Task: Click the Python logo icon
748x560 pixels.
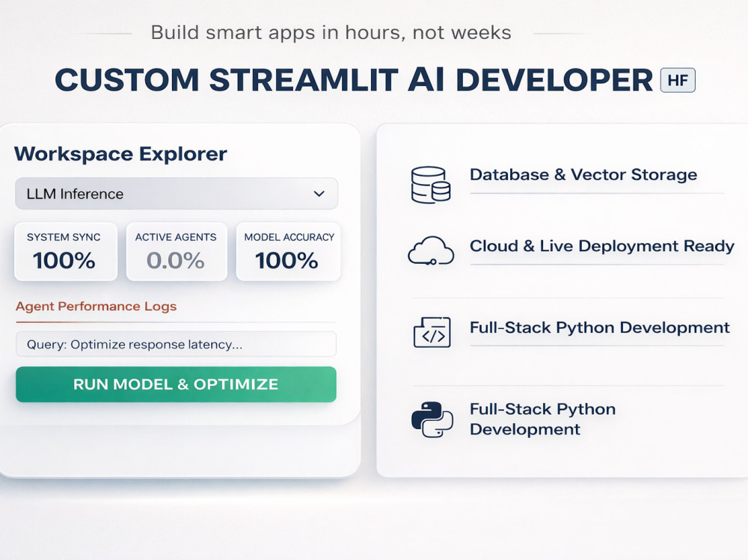Action: tap(432, 419)
